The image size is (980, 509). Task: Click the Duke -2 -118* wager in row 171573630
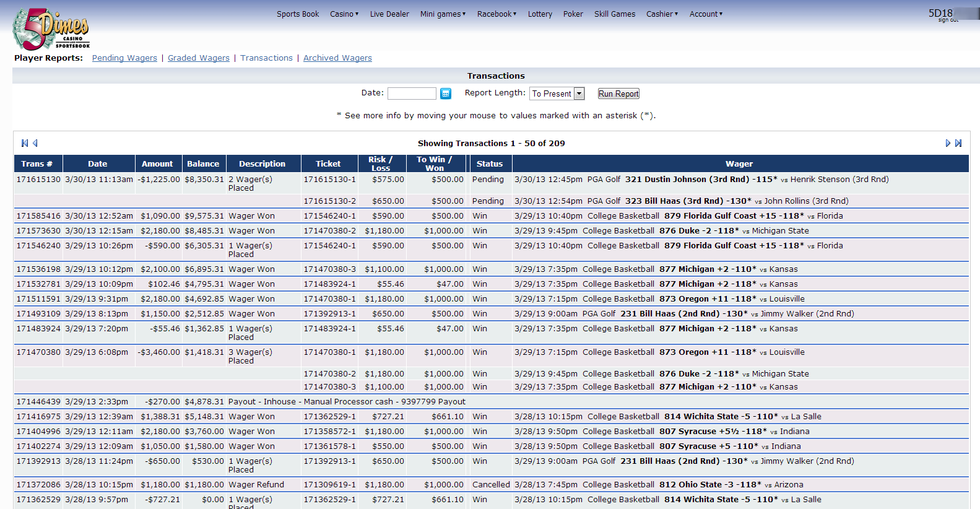[x=699, y=231]
